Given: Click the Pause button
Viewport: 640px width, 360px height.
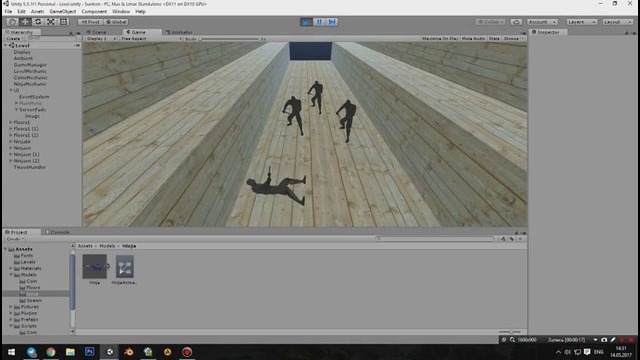Looking at the screenshot, I should pyautogui.click(x=319, y=22).
